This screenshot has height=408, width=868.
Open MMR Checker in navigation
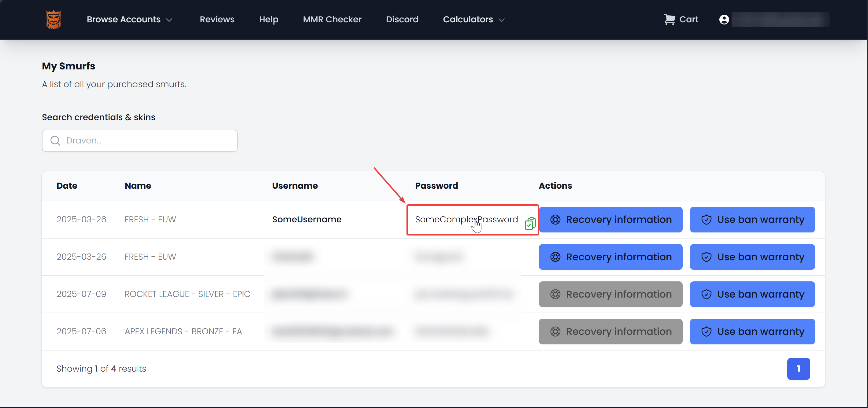[332, 20]
